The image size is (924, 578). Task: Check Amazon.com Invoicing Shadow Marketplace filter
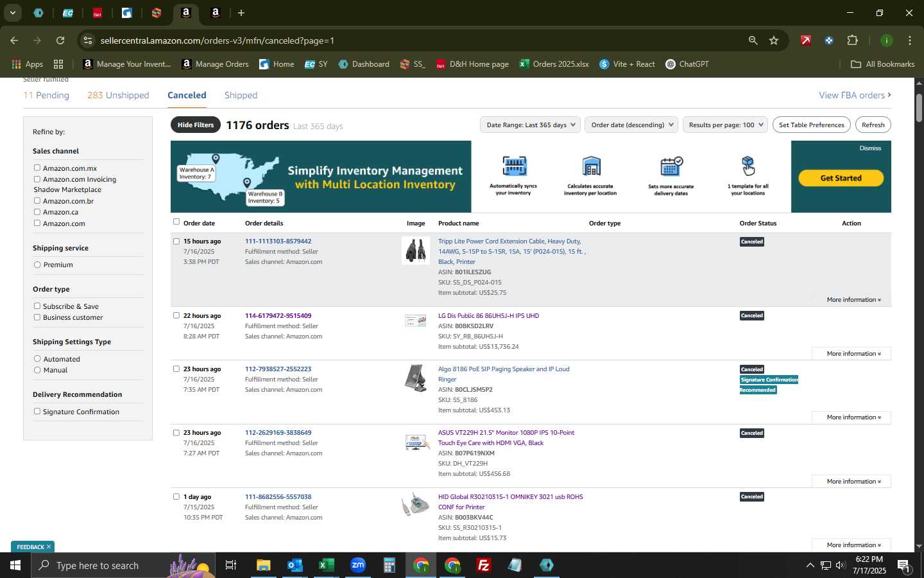click(37, 179)
